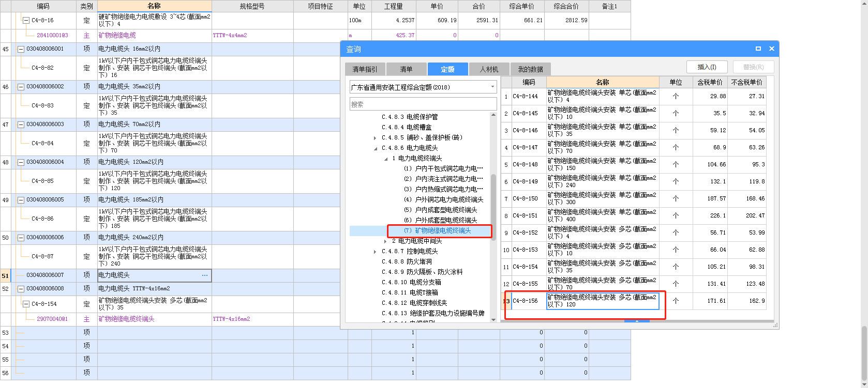
Task: Click the main table 综合单价 header
Action: pos(522,6)
